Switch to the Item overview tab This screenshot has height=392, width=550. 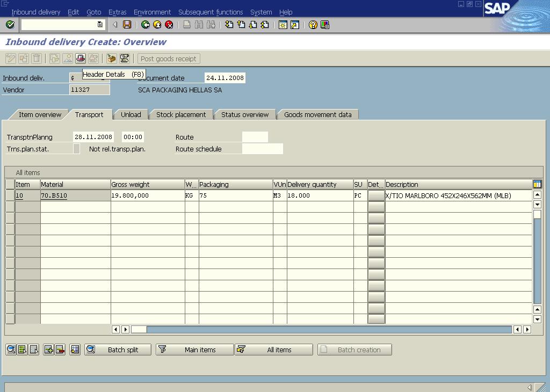click(x=40, y=115)
